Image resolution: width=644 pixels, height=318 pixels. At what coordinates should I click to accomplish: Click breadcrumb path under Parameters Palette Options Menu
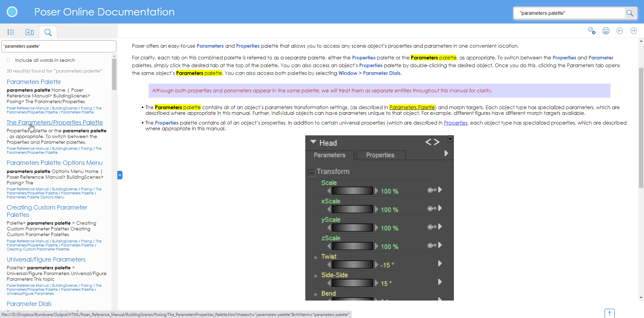click(54, 193)
